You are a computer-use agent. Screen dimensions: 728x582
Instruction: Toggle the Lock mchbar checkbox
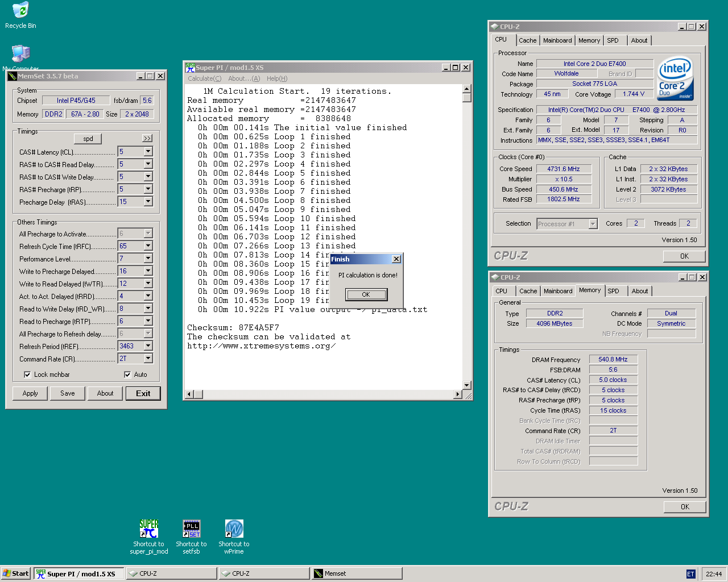coord(27,375)
